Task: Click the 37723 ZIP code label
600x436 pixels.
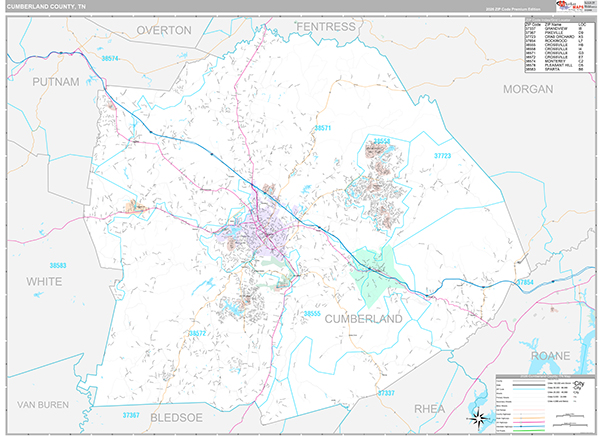Action: (x=443, y=156)
